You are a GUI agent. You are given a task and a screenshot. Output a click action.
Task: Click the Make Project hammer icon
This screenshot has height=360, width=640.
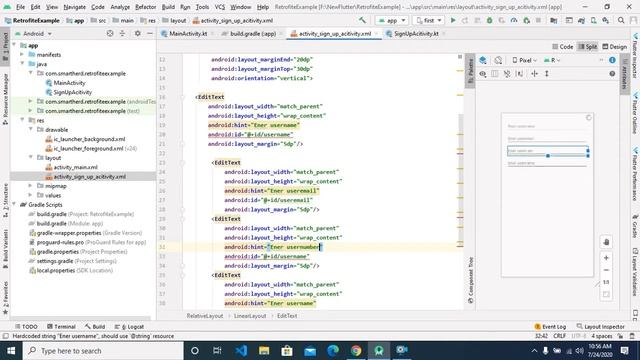tap(362, 20)
